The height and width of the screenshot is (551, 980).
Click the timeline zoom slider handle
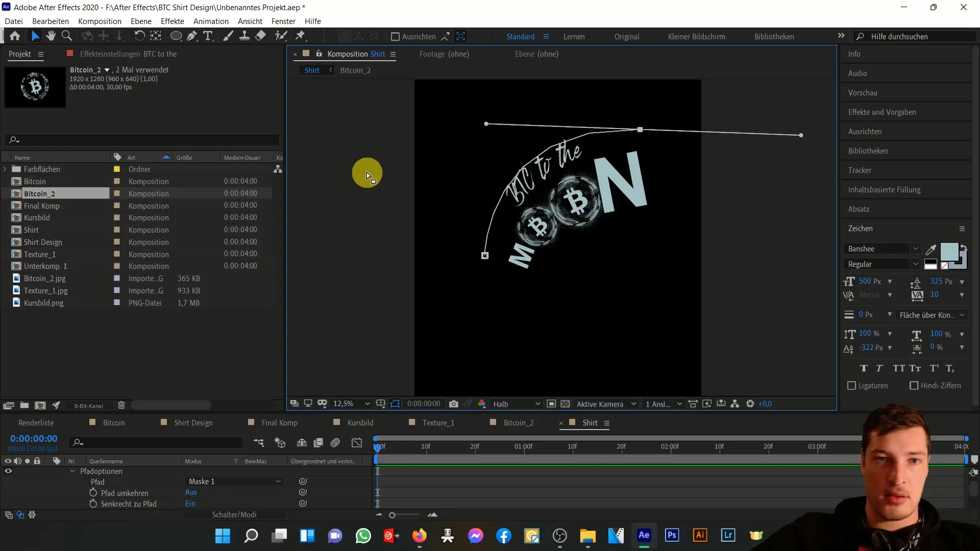pos(392,515)
